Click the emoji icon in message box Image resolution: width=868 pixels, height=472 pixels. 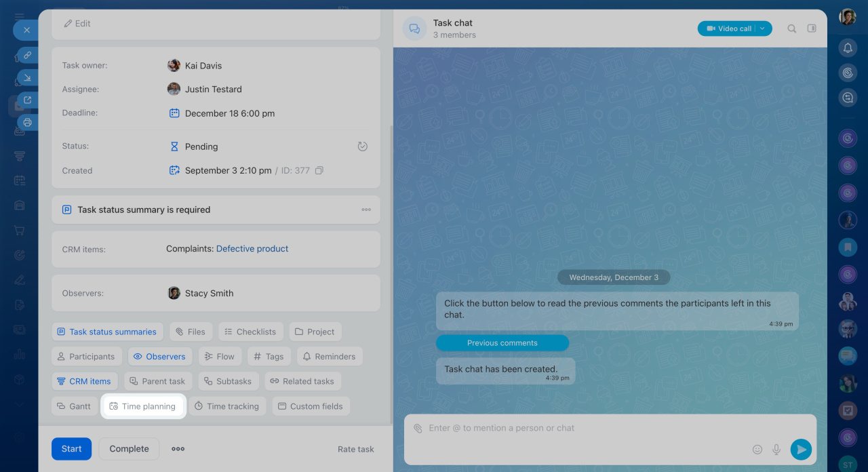757,449
